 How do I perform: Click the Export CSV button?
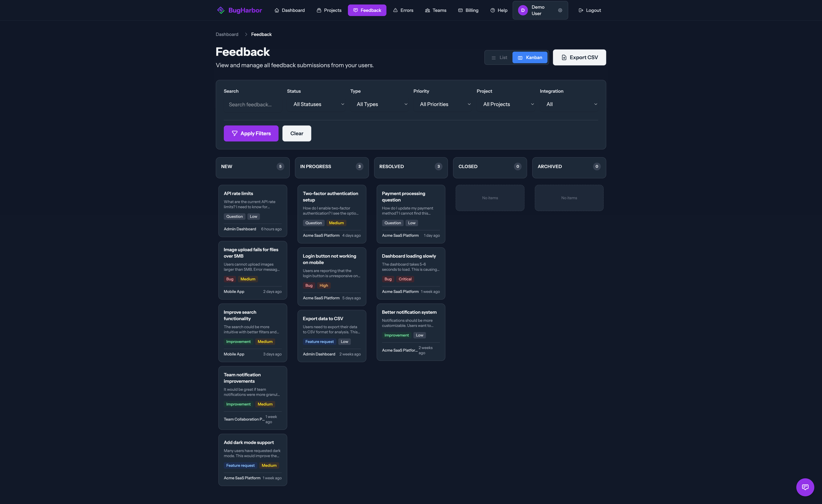pos(579,57)
